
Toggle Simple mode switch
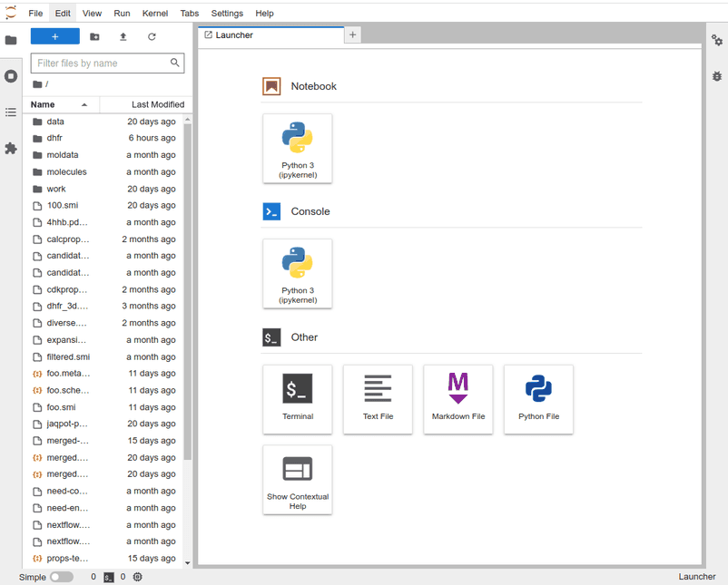(x=62, y=577)
